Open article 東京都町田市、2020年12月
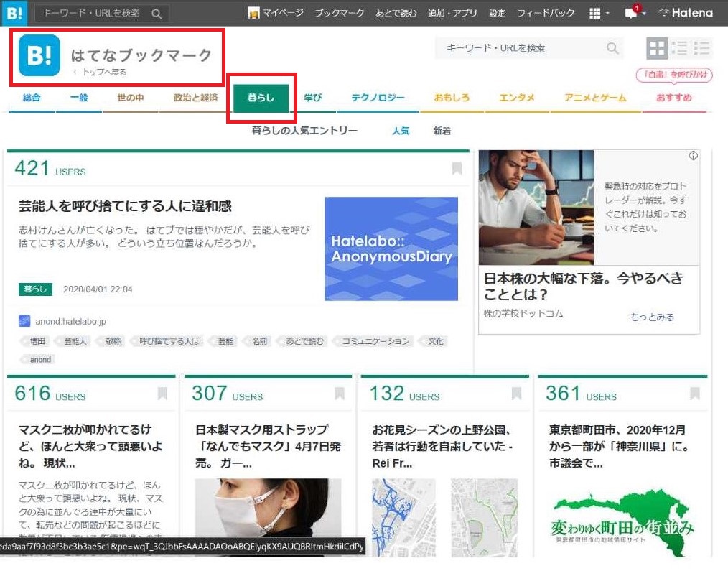 619,446
